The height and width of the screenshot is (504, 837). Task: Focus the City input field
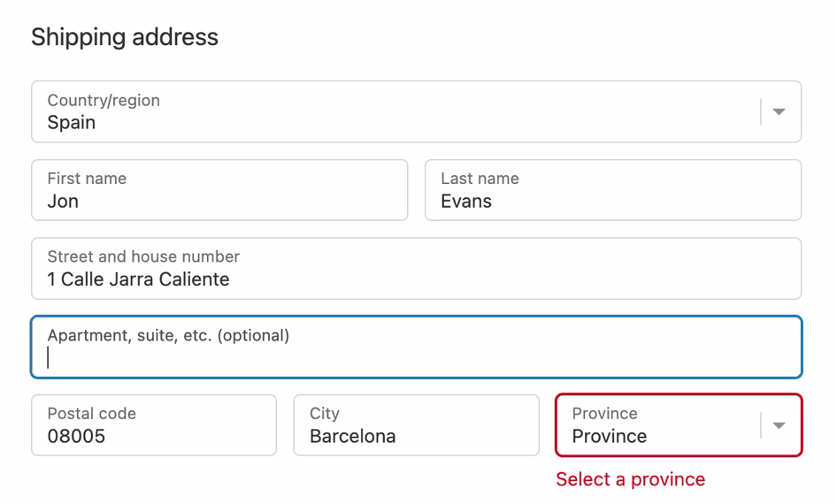(x=417, y=425)
